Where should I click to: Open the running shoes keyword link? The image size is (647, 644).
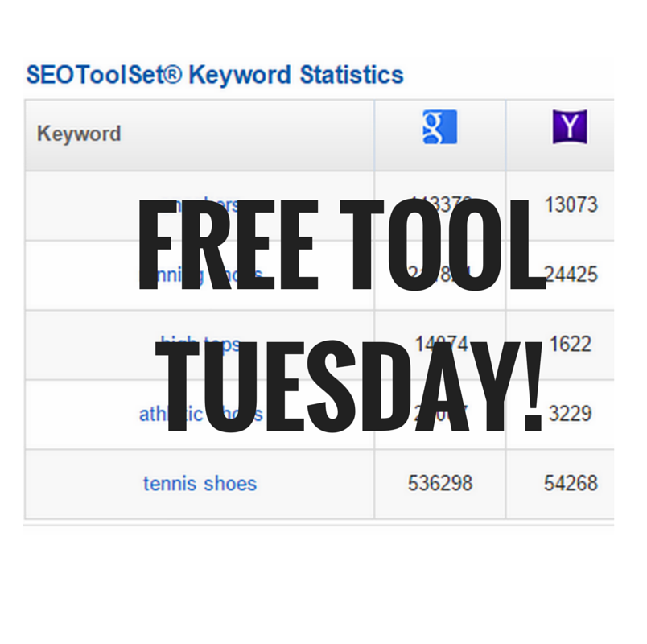(x=200, y=275)
